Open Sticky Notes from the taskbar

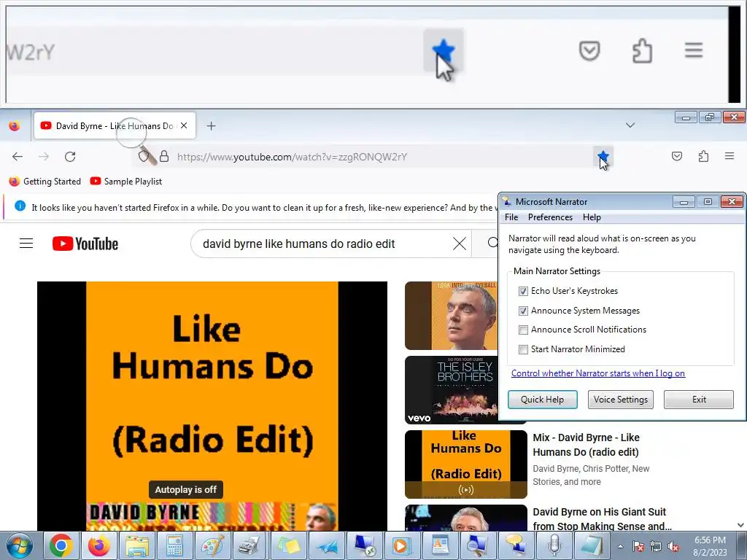(288, 545)
